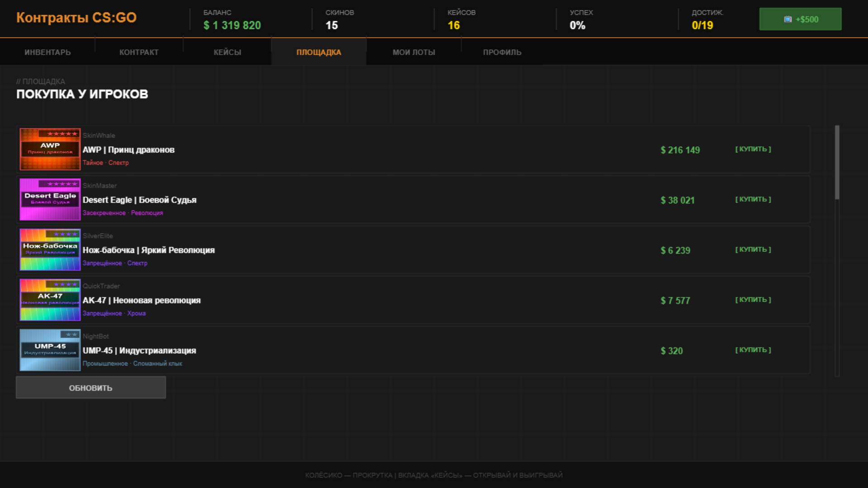Click seller name NightBot
Viewport: 868px width, 488px height.
tap(96, 336)
